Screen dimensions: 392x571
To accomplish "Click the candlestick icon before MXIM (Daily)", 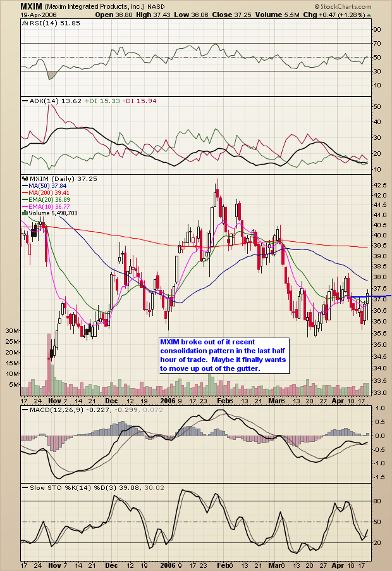I will (25, 179).
